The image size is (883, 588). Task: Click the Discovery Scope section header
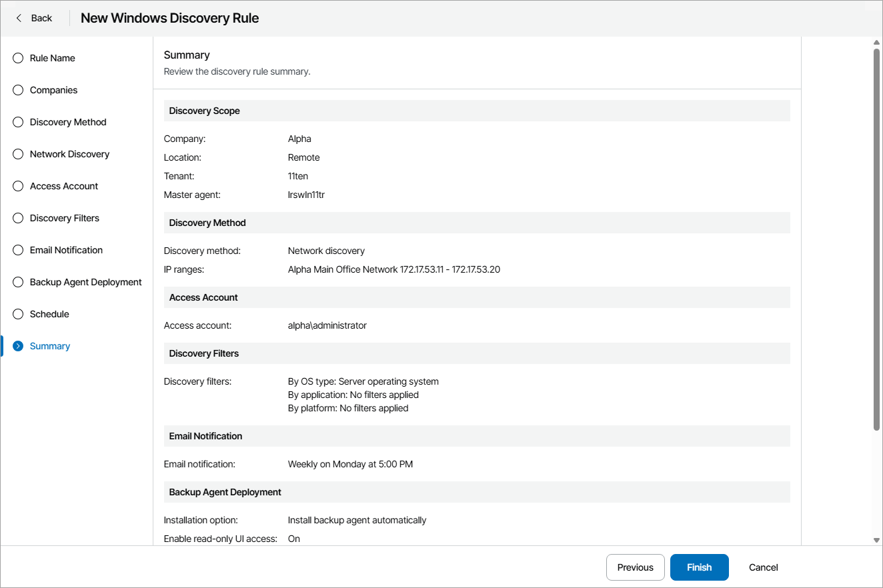[x=205, y=111]
